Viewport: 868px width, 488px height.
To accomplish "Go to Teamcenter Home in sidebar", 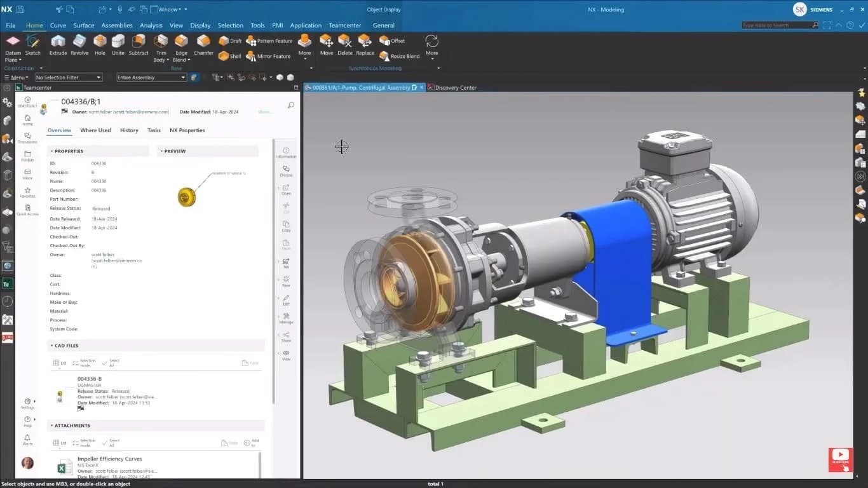I will pos(27,120).
